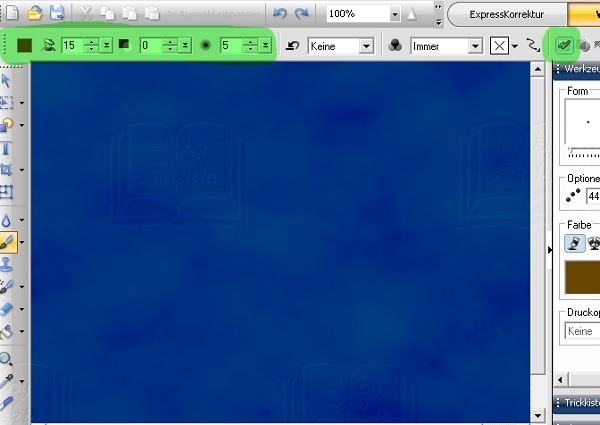Adjust the spinner arrows beside value 0
This screenshot has height=425, width=600.
coord(170,46)
